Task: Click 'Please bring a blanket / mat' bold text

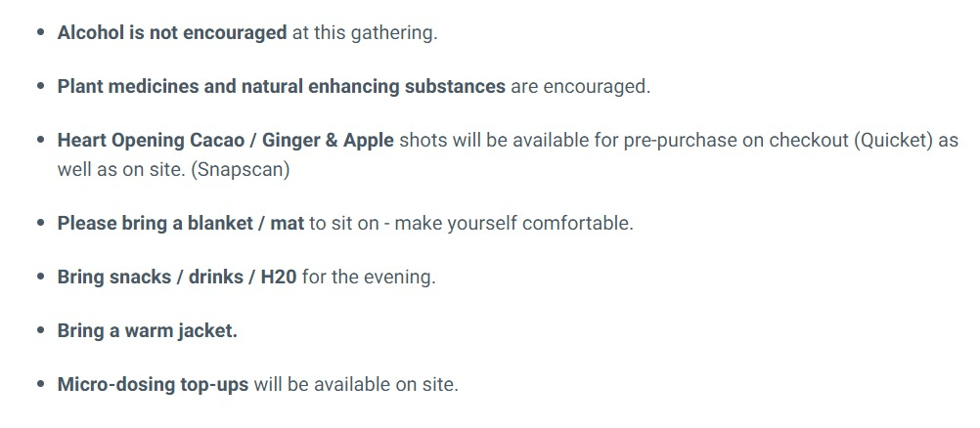Action: click(x=180, y=223)
